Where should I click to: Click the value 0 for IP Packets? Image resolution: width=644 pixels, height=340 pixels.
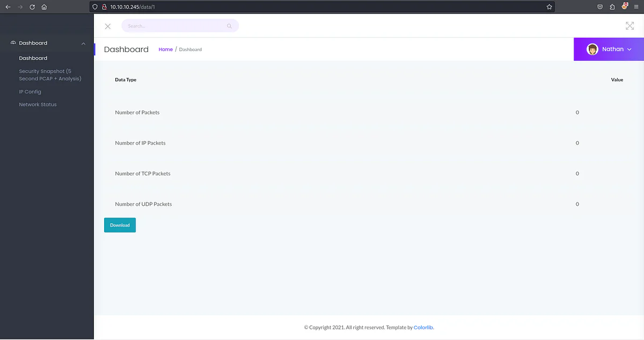pos(577,143)
